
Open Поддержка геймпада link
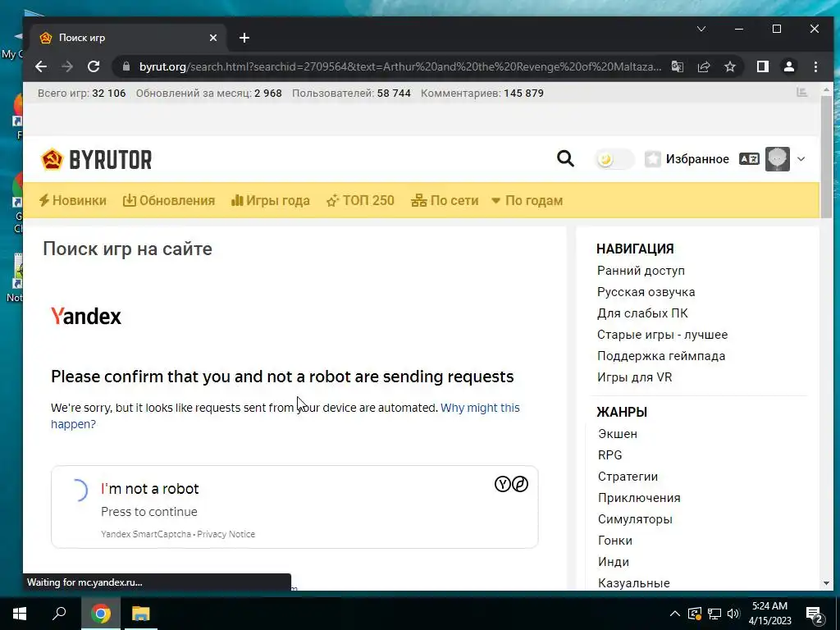click(x=661, y=356)
